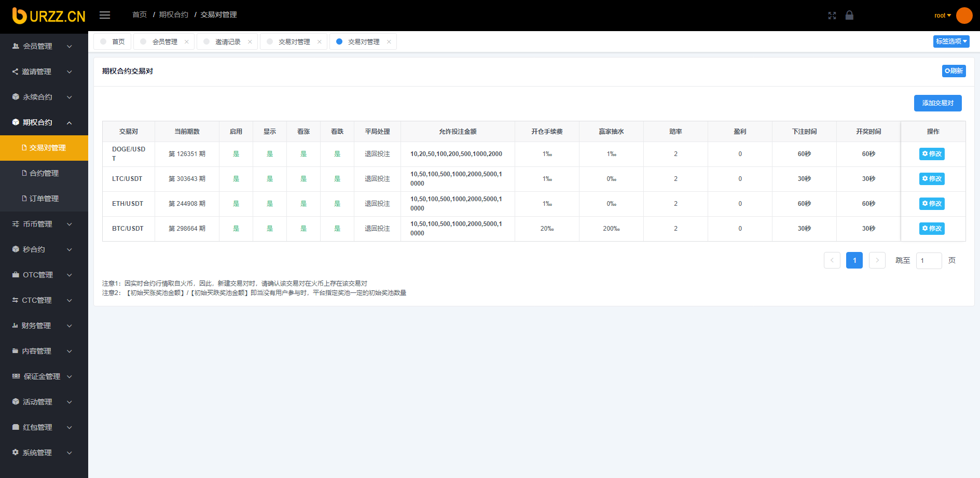Click 修改 for the BTC/USDT row
This screenshot has width=980, height=478.
(932, 229)
